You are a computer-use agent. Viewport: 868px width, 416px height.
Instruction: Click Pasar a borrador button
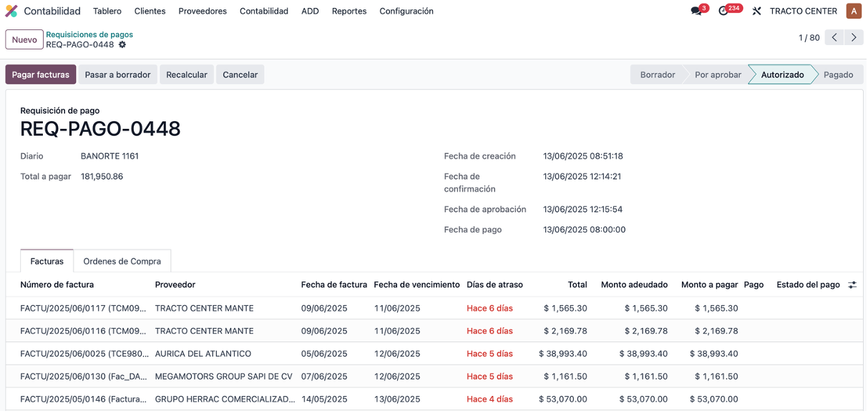click(118, 74)
